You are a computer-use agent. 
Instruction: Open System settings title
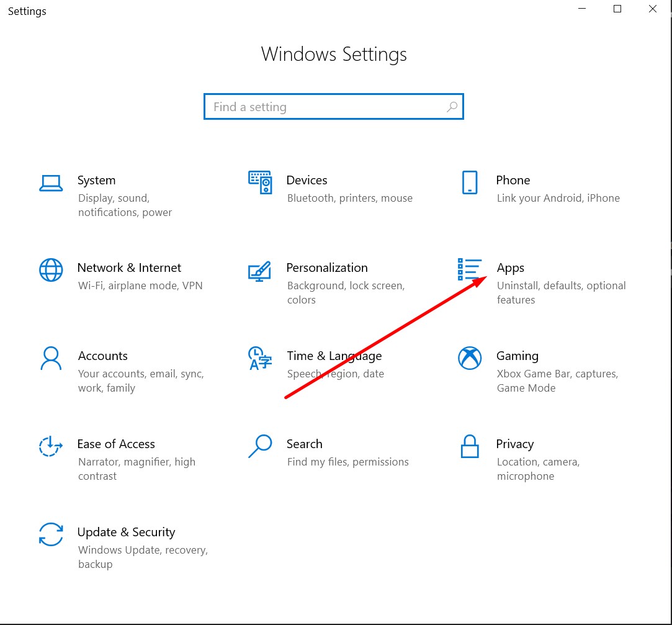96,181
